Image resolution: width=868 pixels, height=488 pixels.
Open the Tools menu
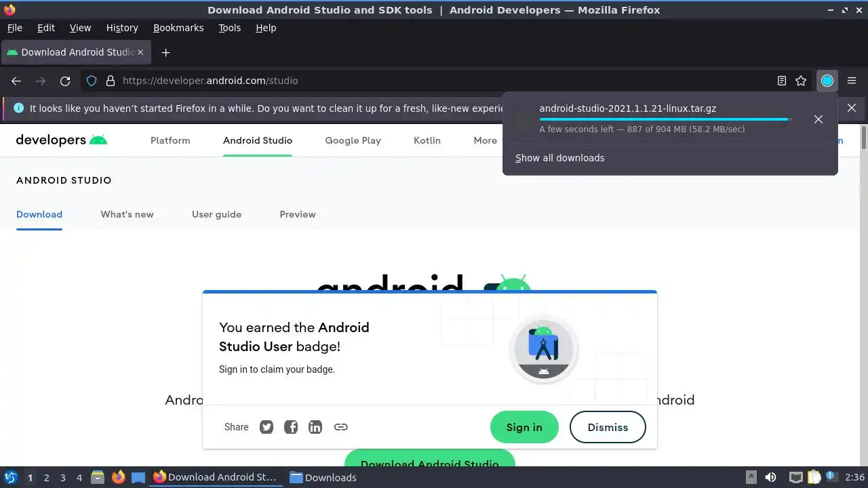point(229,28)
